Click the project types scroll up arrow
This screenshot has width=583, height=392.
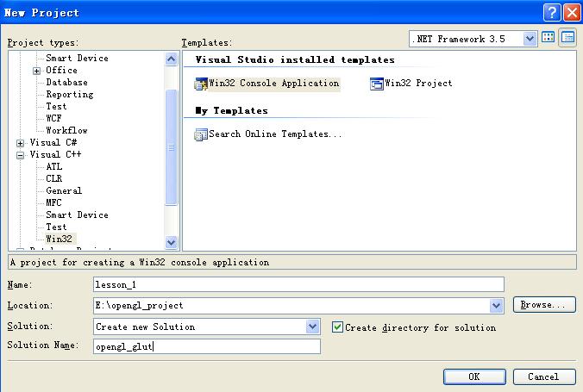[x=171, y=59]
